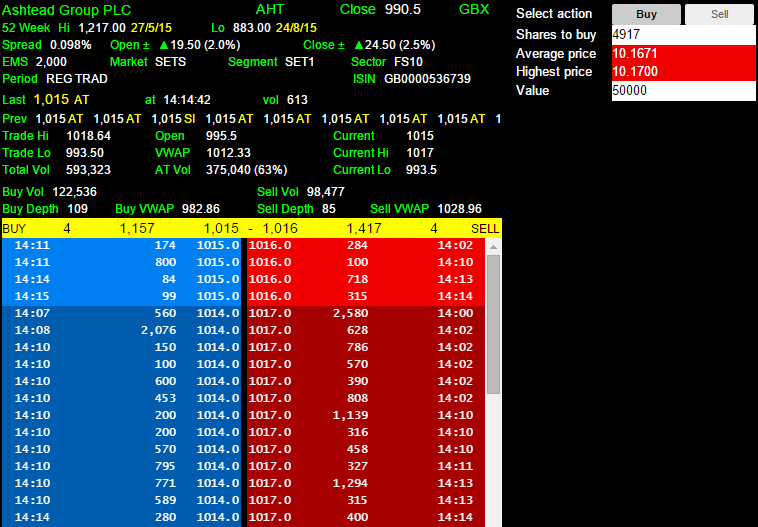The height and width of the screenshot is (527, 758).
Task: Click the Average price field 10.1671
Action: (x=683, y=54)
